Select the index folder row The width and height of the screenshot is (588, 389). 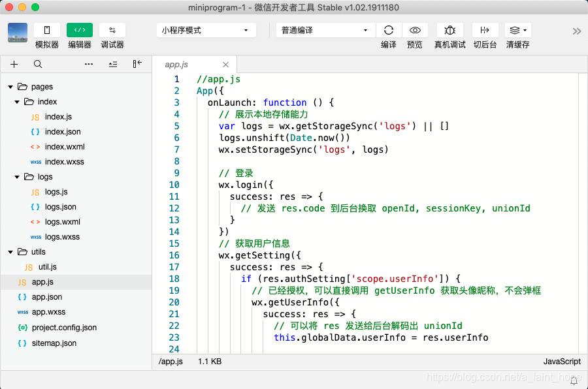(x=76, y=102)
